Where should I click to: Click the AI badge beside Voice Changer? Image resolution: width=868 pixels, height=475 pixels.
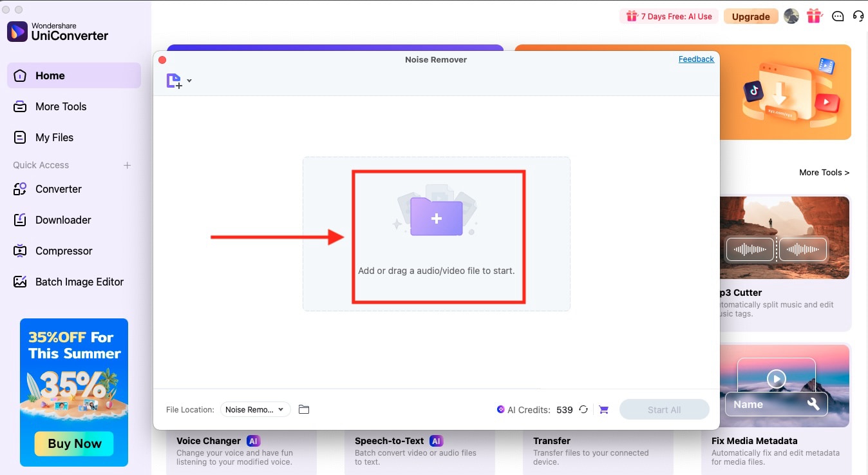tap(253, 441)
